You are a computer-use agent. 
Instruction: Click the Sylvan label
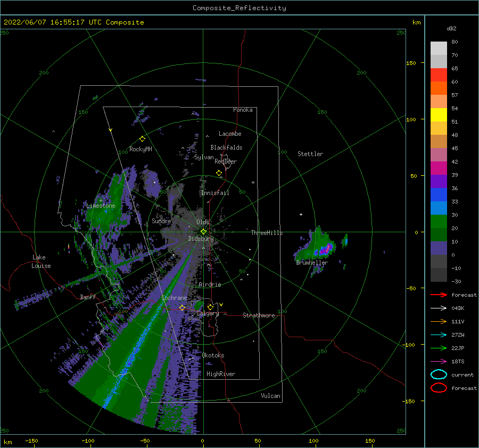[204, 157]
